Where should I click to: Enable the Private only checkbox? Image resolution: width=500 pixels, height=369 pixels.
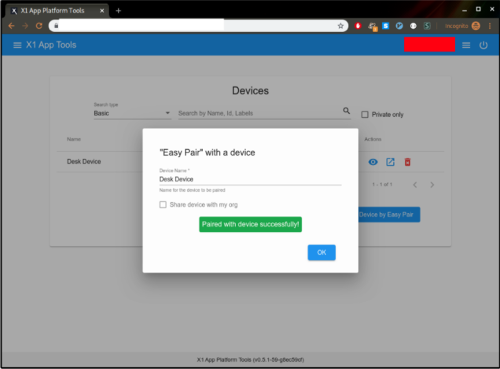(x=365, y=114)
